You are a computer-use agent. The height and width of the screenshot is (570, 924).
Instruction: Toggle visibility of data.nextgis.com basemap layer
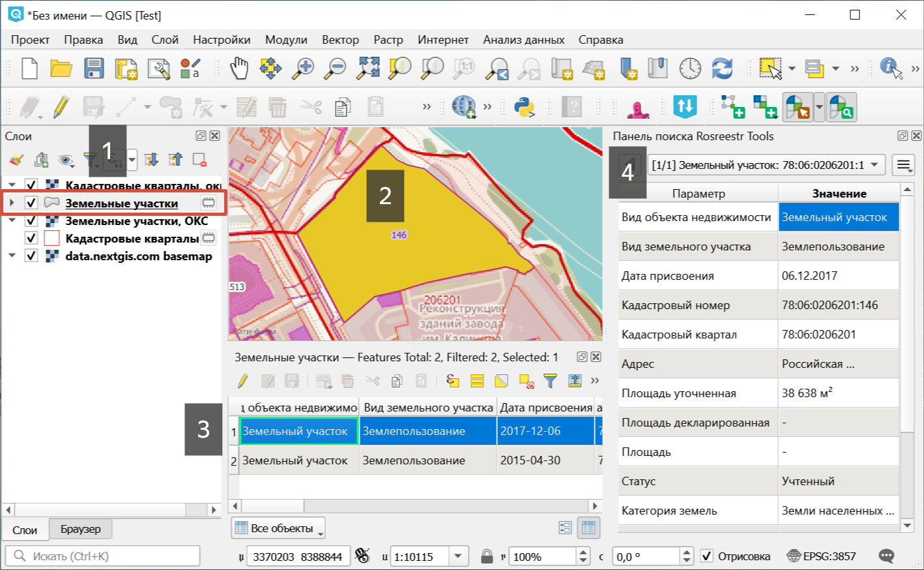point(31,256)
